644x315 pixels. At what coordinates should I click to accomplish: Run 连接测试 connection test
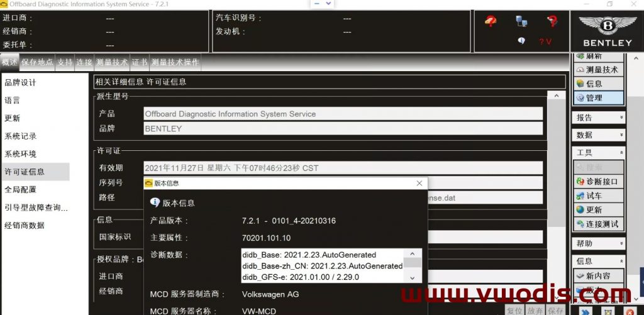click(x=599, y=224)
